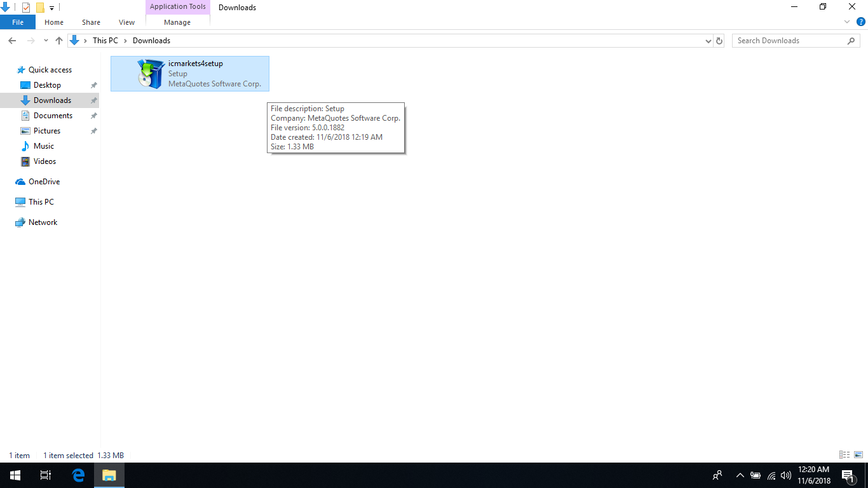
Task: Click File Explorer taskbar button
Action: 109,475
